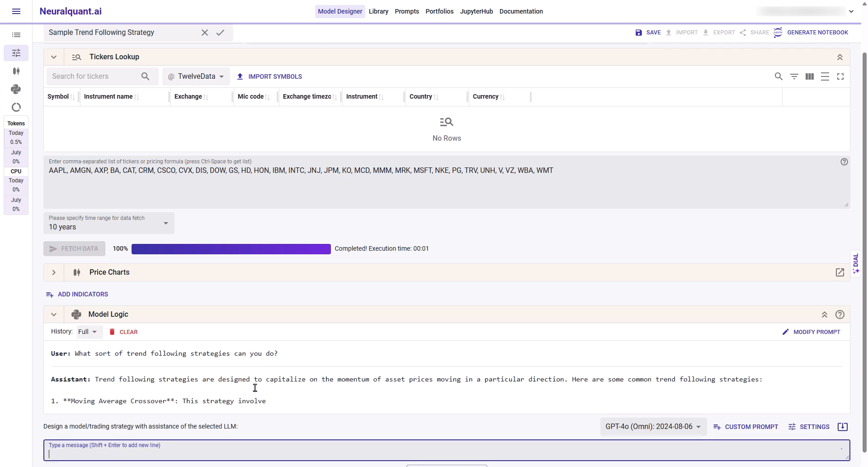Click the tickers table filter icon
Image resolution: width=868 pixels, height=467 pixels.
click(x=794, y=76)
